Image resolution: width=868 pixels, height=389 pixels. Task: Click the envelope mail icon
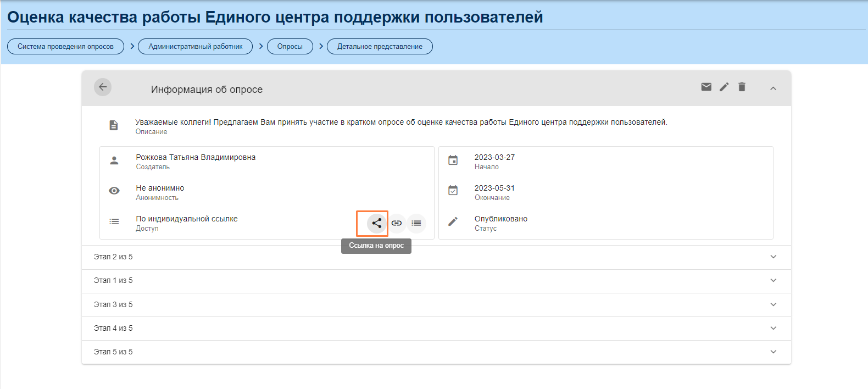coord(706,87)
